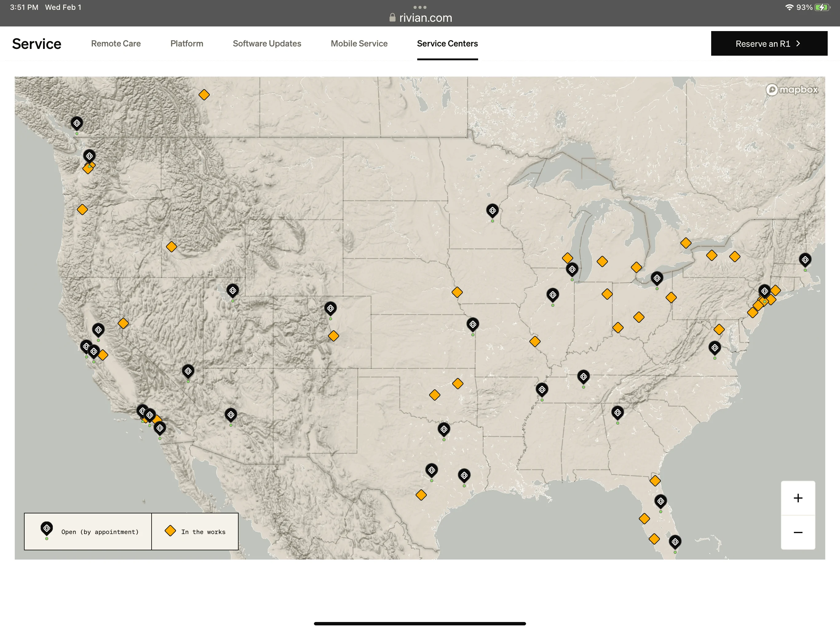This screenshot has height=630, width=840.
Task: Select the St. Louis in-the-works diamond marker
Action: 535,341
